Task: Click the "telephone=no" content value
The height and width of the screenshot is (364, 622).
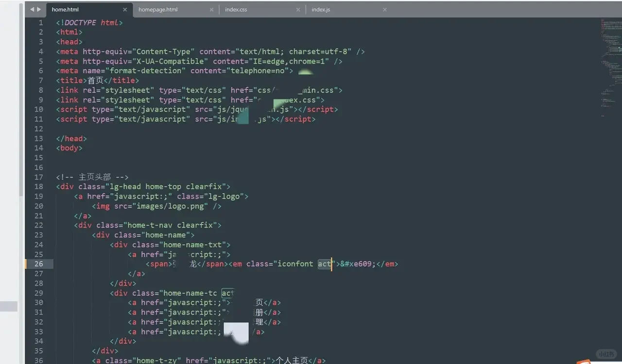Action: 258,71
